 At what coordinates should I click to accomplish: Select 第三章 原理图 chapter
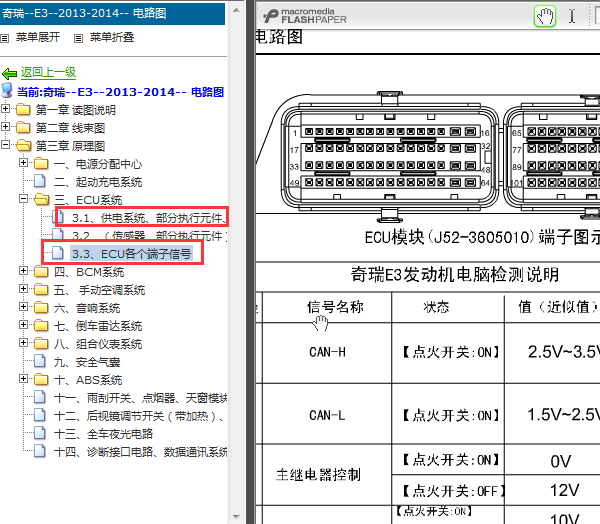(x=70, y=146)
